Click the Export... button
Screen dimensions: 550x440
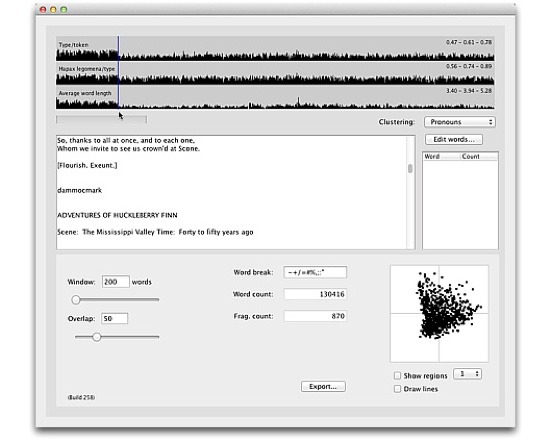coord(323,387)
